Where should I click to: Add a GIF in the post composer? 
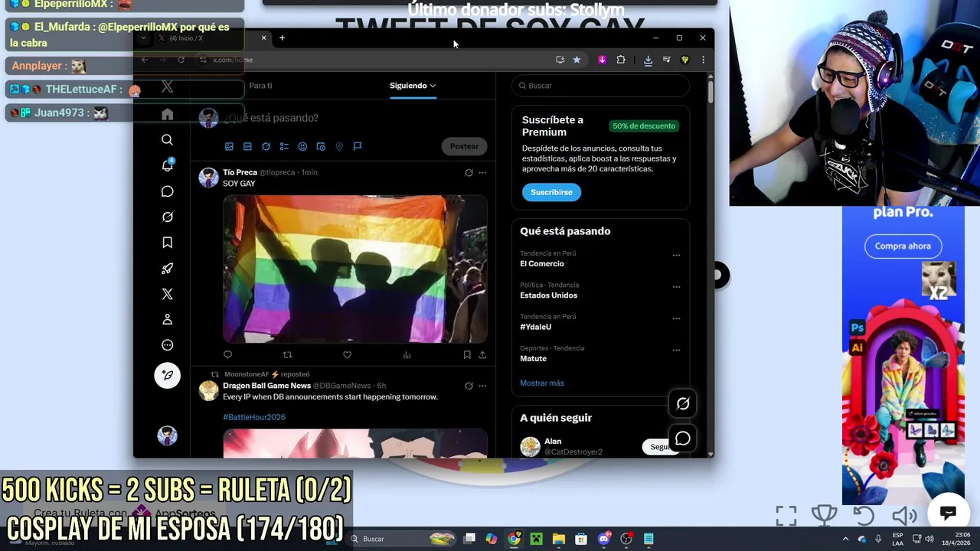pos(247,146)
